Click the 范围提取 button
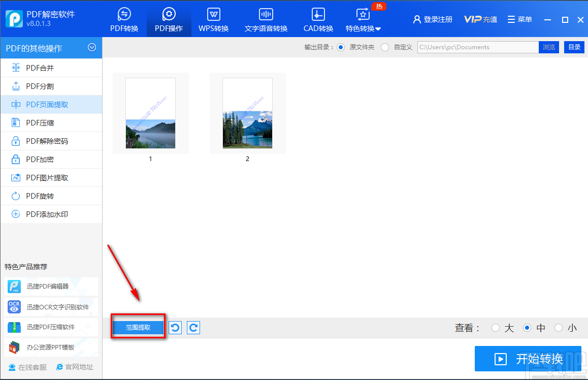588x380 pixels. pyautogui.click(x=138, y=327)
